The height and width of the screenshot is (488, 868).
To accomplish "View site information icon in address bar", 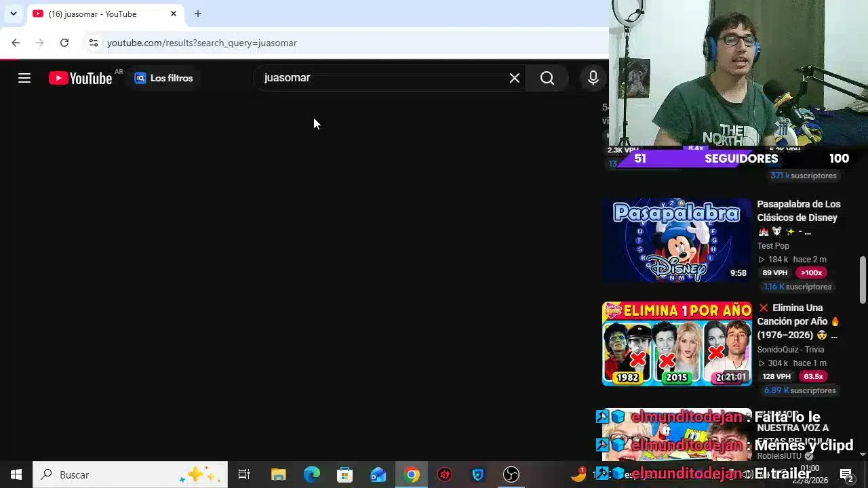I will click(93, 43).
